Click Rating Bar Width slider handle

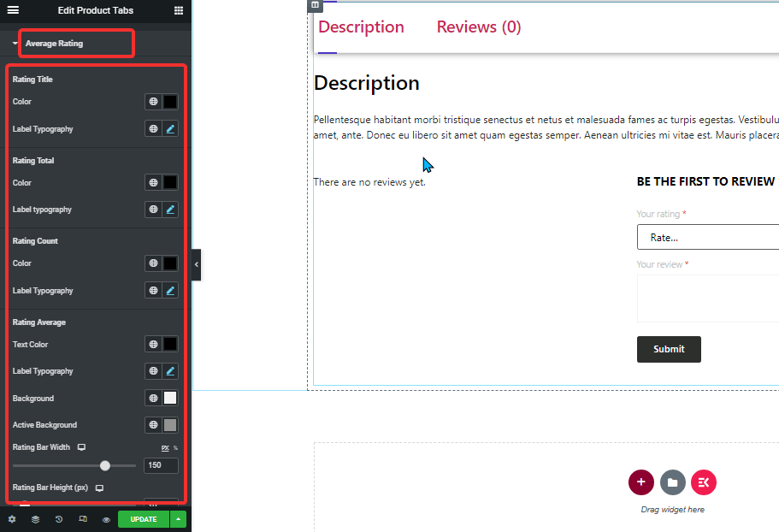coord(105,465)
